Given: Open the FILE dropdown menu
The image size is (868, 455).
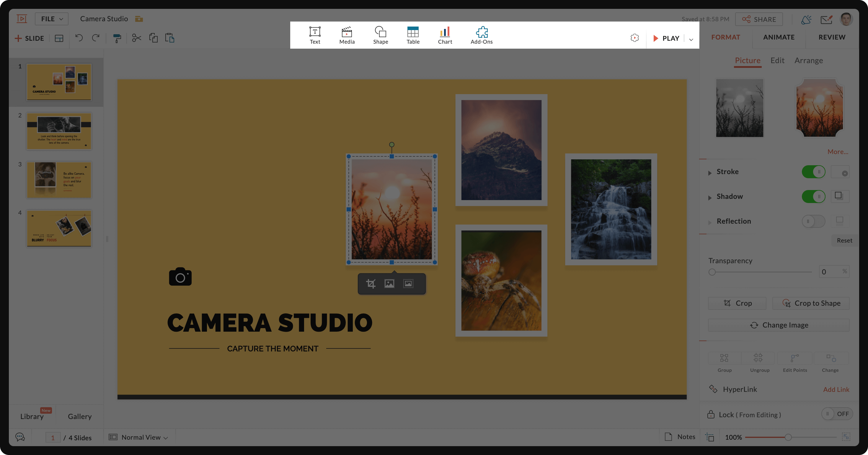Looking at the screenshot, I should tap(52, 19).
